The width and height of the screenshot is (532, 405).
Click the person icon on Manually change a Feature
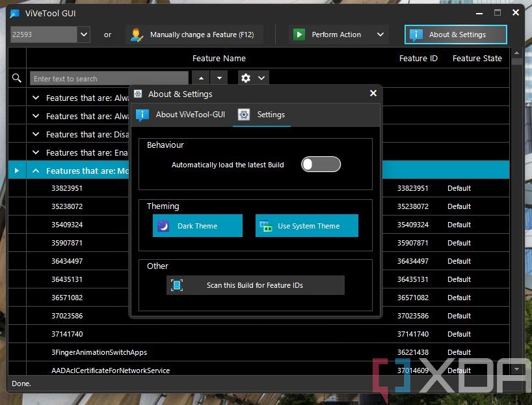pyautogui.click(x=137, y=34)
